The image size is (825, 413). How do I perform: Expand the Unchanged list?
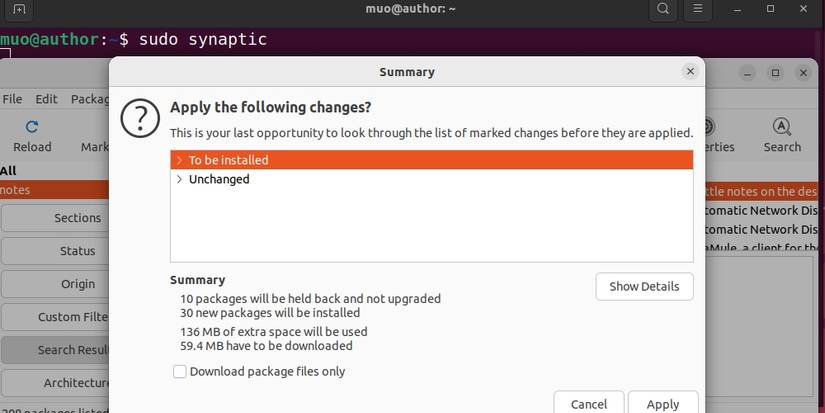(x=179, y=180)
